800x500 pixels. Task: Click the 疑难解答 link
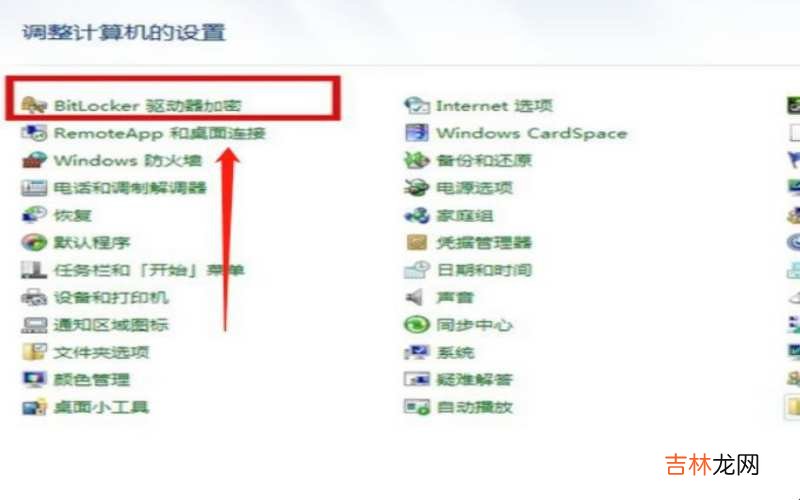tap(474, 379)
